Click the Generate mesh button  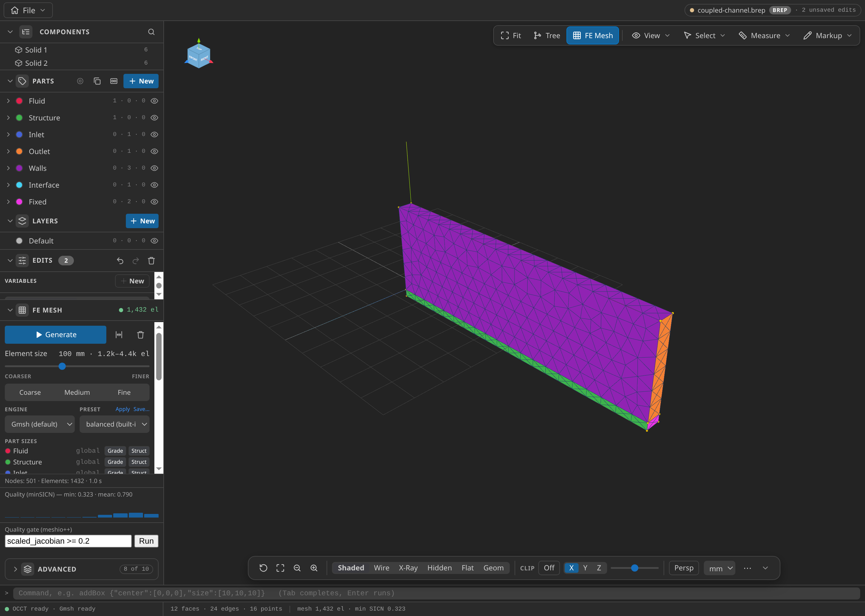[x=55, y=334]
